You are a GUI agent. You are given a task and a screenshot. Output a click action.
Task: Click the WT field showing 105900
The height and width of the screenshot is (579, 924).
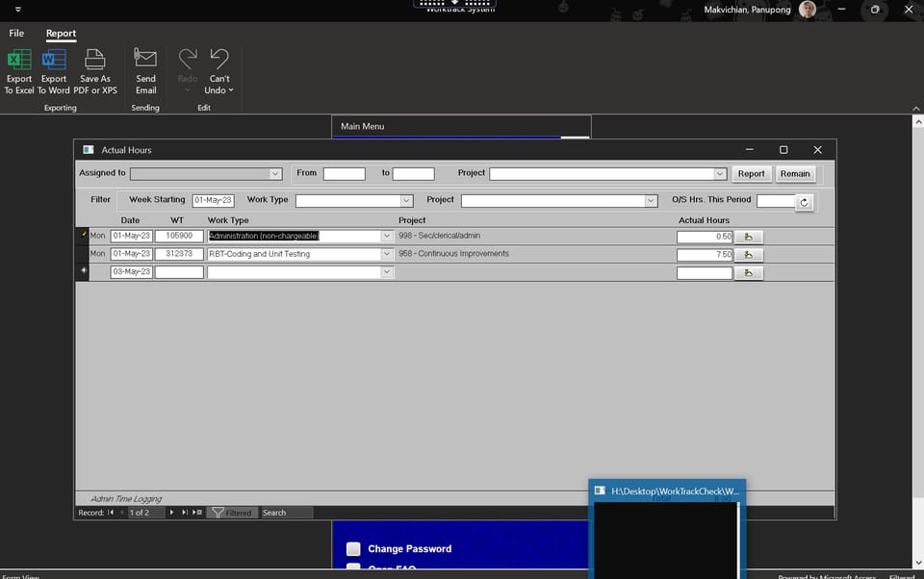pos(179,237)
